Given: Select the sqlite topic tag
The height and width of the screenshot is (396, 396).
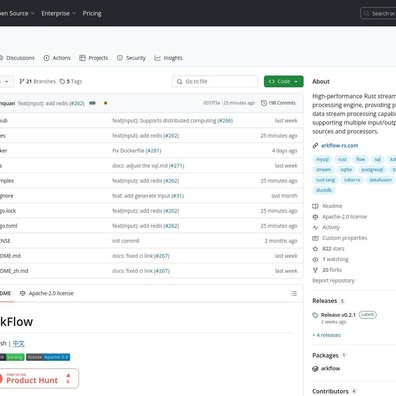Looking at the screenshot, I should tap(346, 170).
